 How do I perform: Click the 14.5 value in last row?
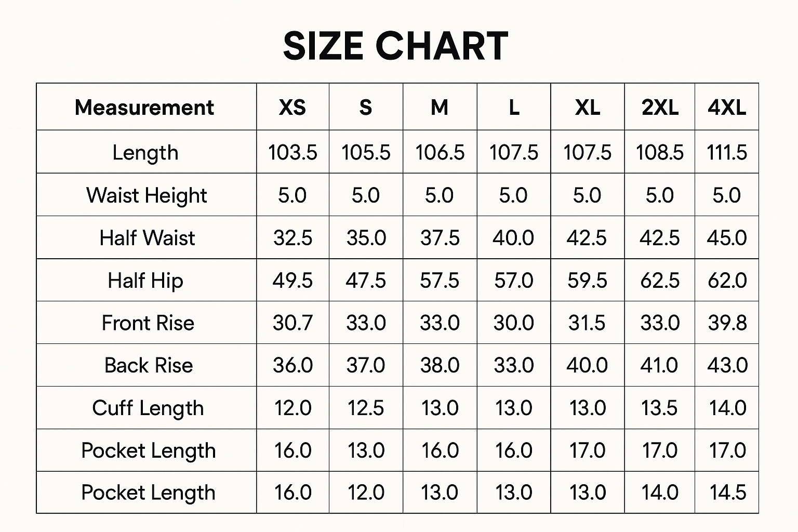tap(727, 493)
